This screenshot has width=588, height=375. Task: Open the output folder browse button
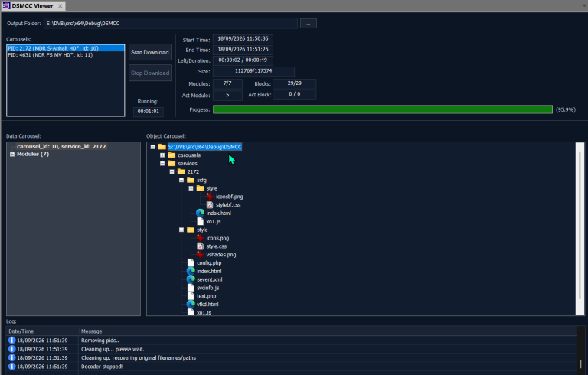309,23
